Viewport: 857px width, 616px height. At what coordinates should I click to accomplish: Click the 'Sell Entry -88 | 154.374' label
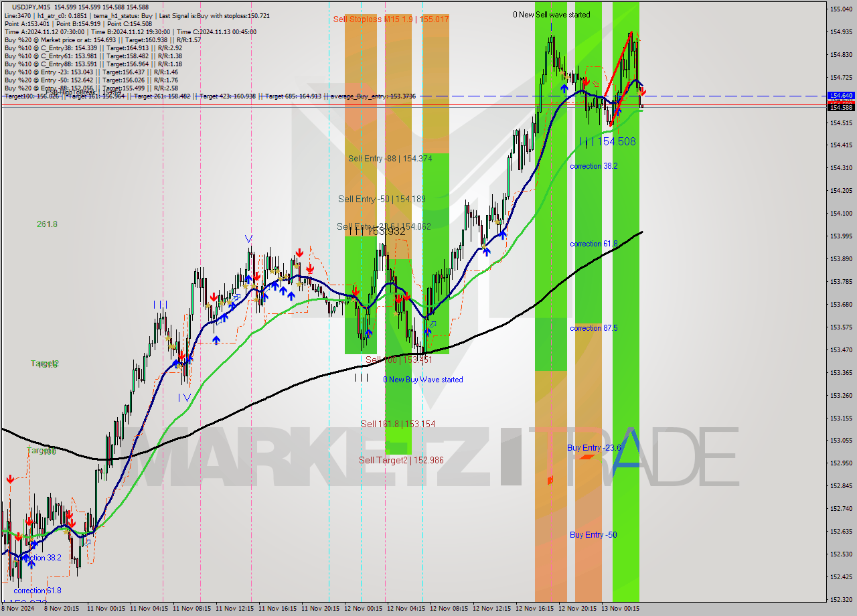(x=390, y=159)
